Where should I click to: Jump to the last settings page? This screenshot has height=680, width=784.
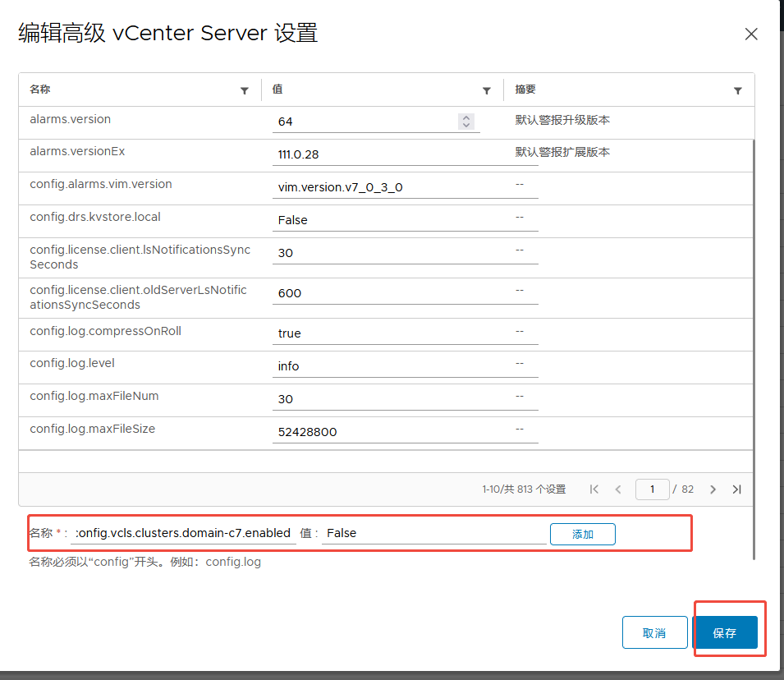pyautogui.click(x=736, y=489)
